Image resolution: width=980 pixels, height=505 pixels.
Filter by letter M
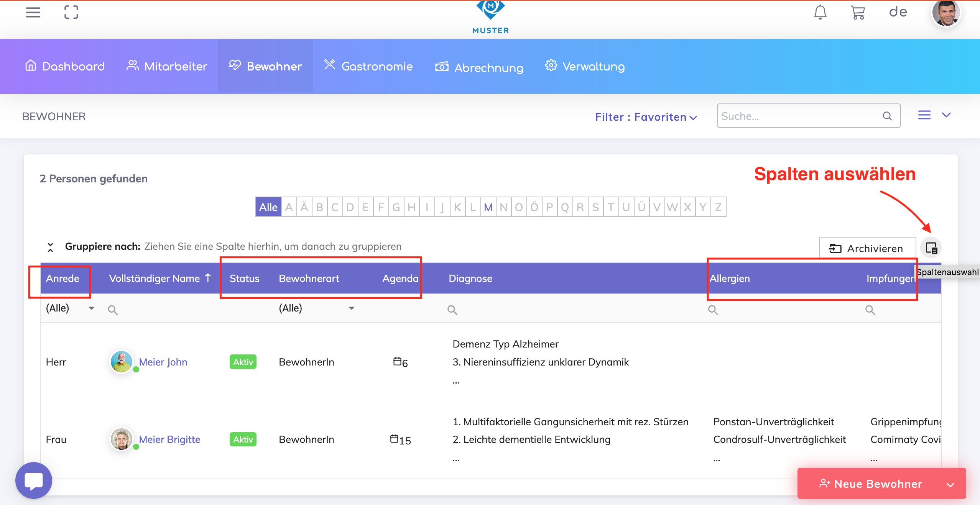point(488,207)
